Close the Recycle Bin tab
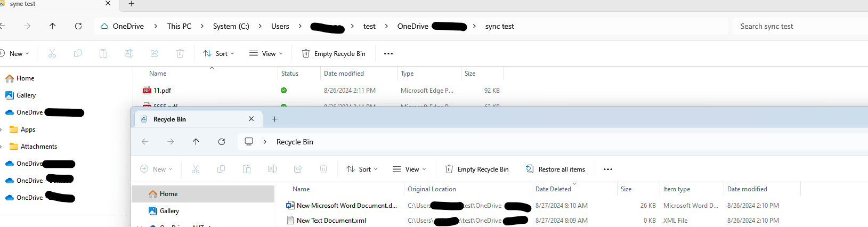Viewport: 868px width, 227px height. coord(252,119)
